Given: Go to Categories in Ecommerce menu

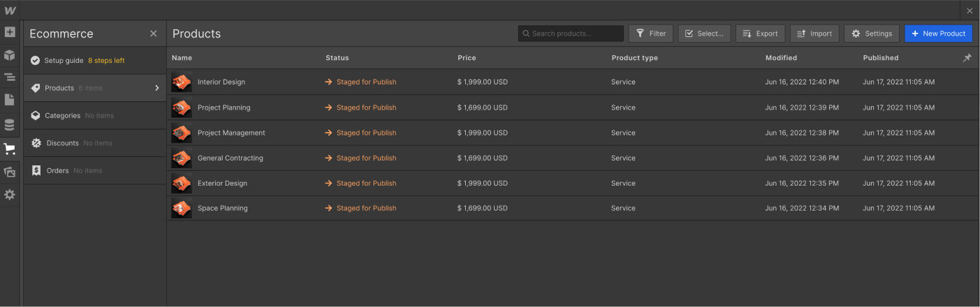Looking at the screenshot, I should pyautogui.click(x=63, y=116).
